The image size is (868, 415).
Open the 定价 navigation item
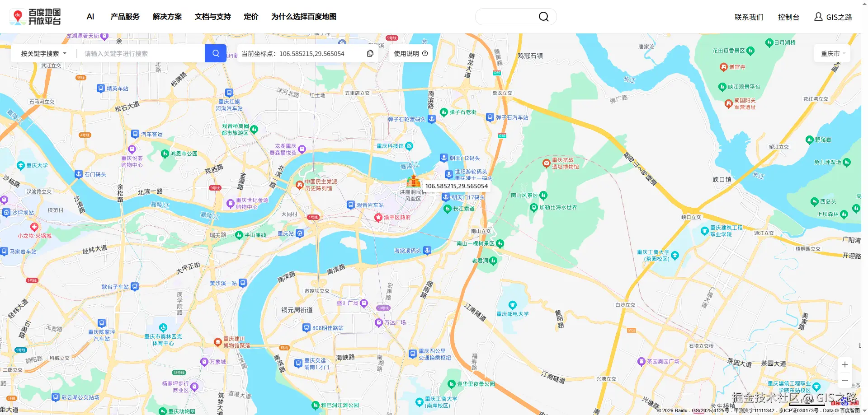[251, 17]
